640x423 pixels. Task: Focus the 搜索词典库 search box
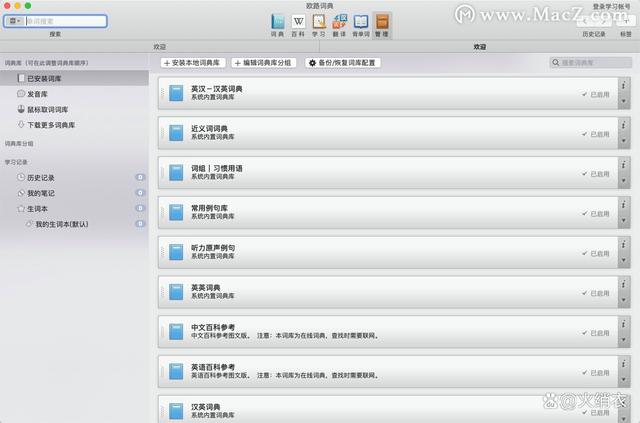point(590,62)
